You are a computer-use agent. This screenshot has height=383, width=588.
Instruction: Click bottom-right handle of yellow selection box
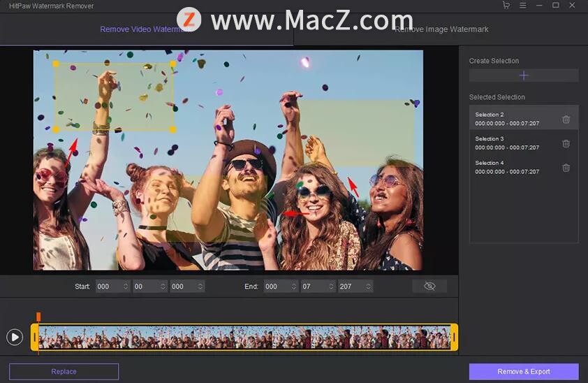click(x=173, y=130)
